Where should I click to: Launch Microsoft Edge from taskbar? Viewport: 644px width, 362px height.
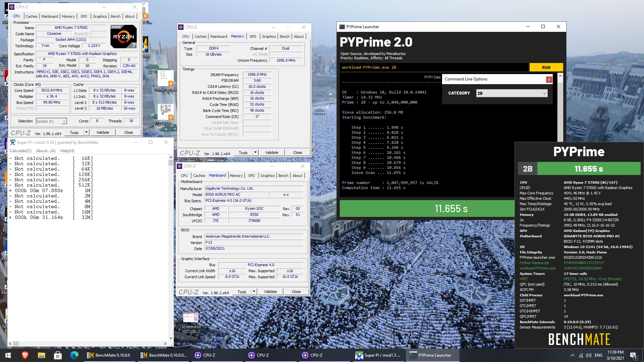coord(74,355)
